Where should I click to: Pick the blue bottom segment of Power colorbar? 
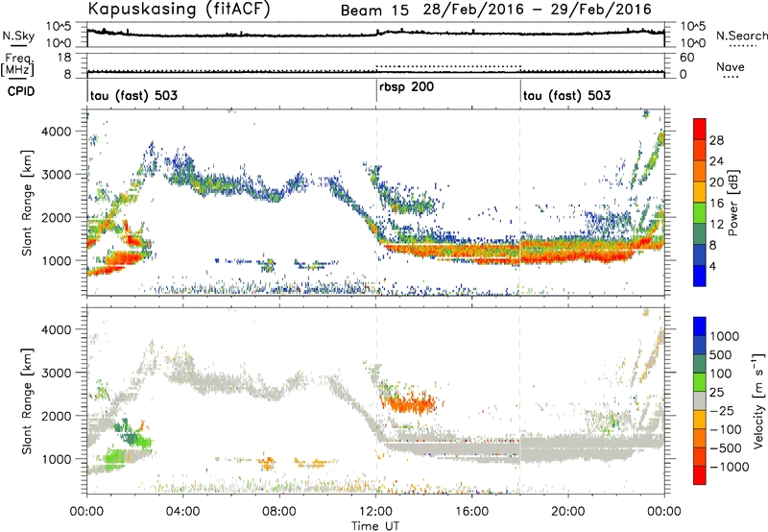pos(700,276)
